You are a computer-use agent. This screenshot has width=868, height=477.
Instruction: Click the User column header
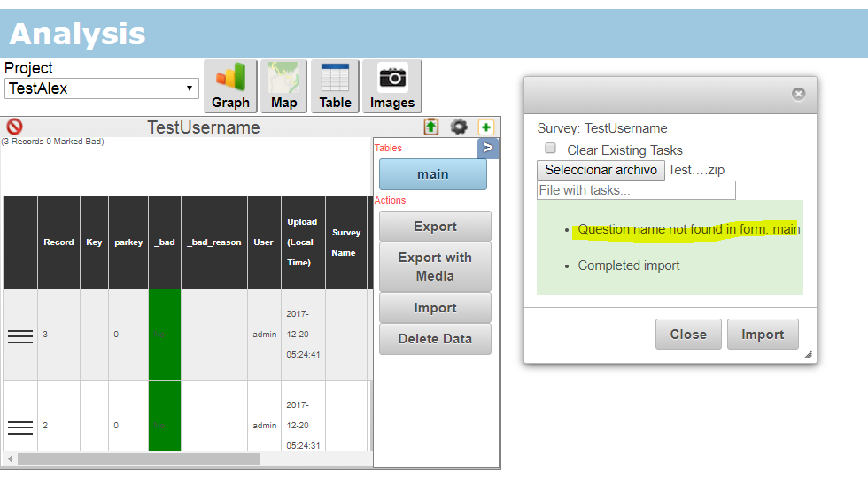[x=264, y=242]
